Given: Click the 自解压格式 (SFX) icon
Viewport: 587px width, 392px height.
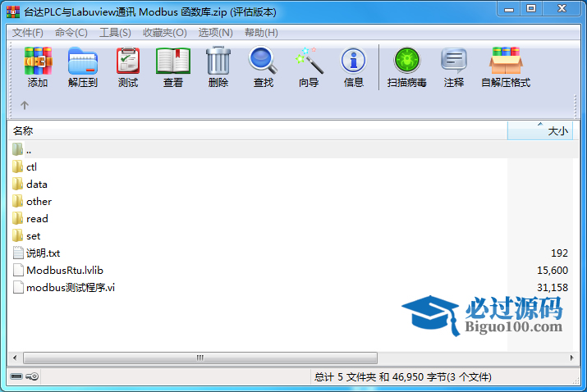Looking at the screenshot, I should click(x=506, y=61).
